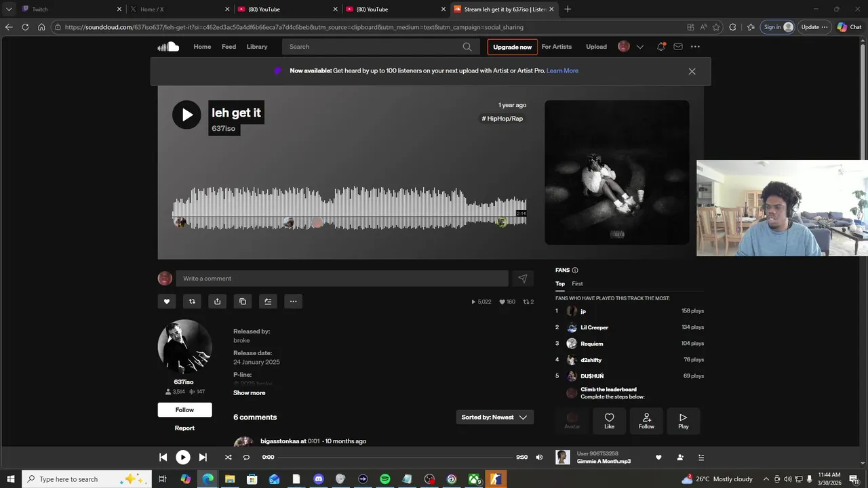Expand Show more track details
Image resolution: width=868 pixels, height=488 pixels.
tap(250, 393)
